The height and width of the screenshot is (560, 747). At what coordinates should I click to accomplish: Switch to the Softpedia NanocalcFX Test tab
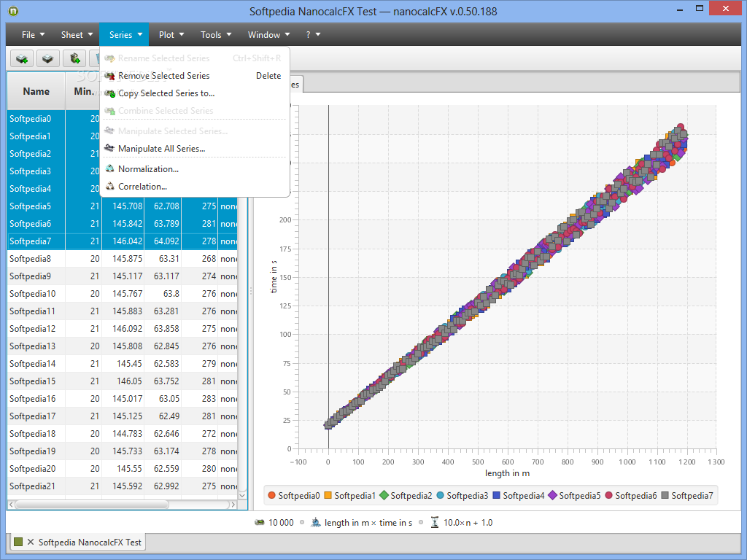78,542
